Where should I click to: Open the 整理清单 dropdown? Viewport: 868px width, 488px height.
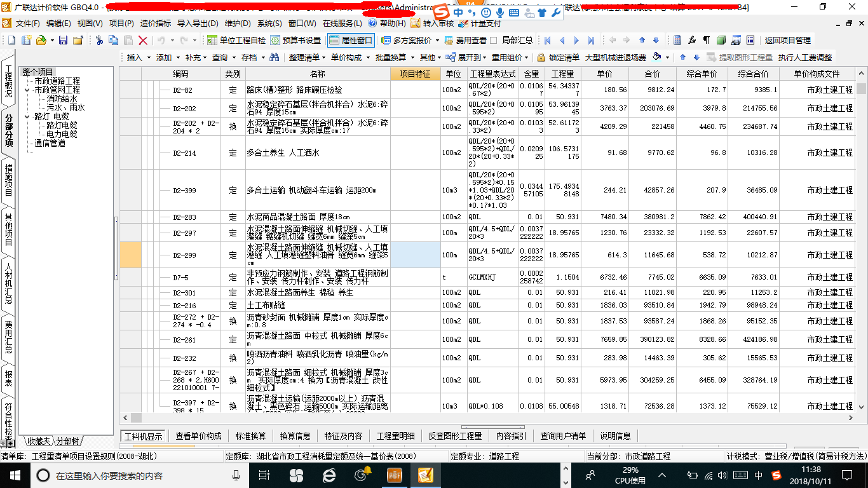(x=308, y=57)
